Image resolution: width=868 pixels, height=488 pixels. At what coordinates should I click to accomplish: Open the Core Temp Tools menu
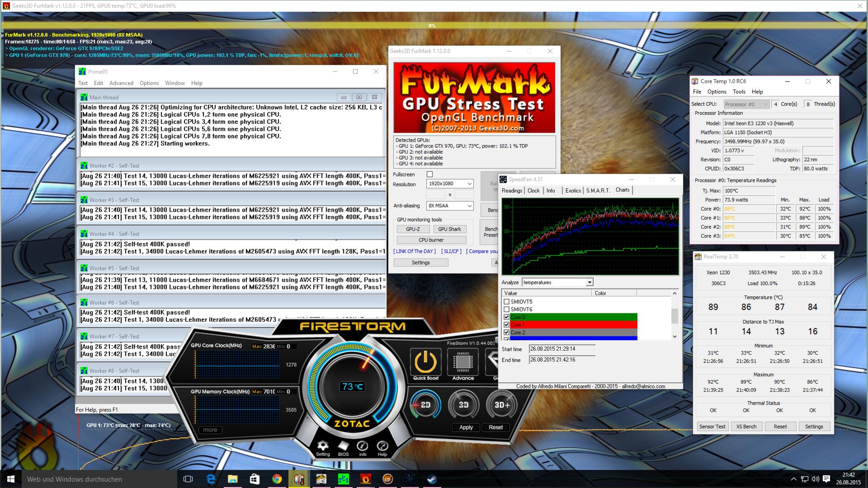(x=739, y=92)
